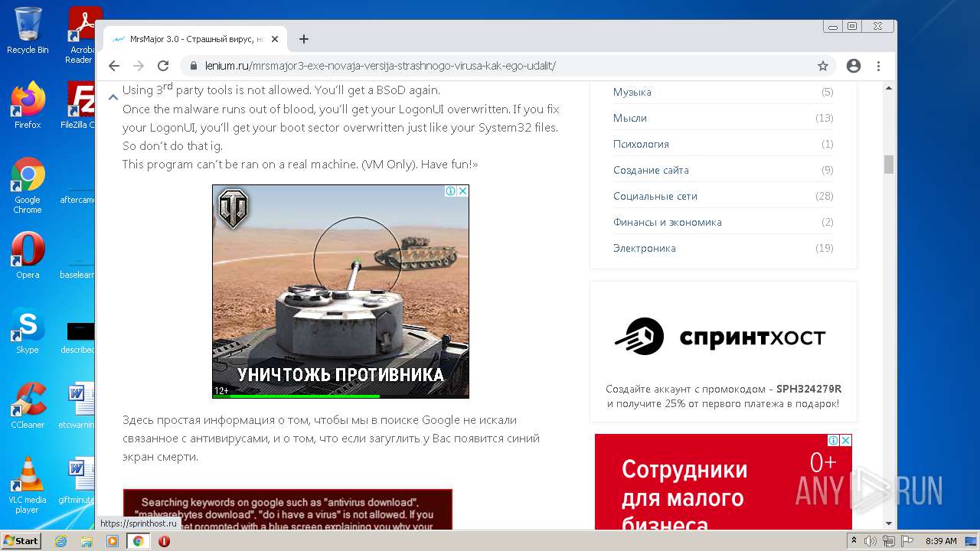The image size is (980, 551).
Task: Select the MrsMajor 3.0 browser tab
Action: coord(195,39)
